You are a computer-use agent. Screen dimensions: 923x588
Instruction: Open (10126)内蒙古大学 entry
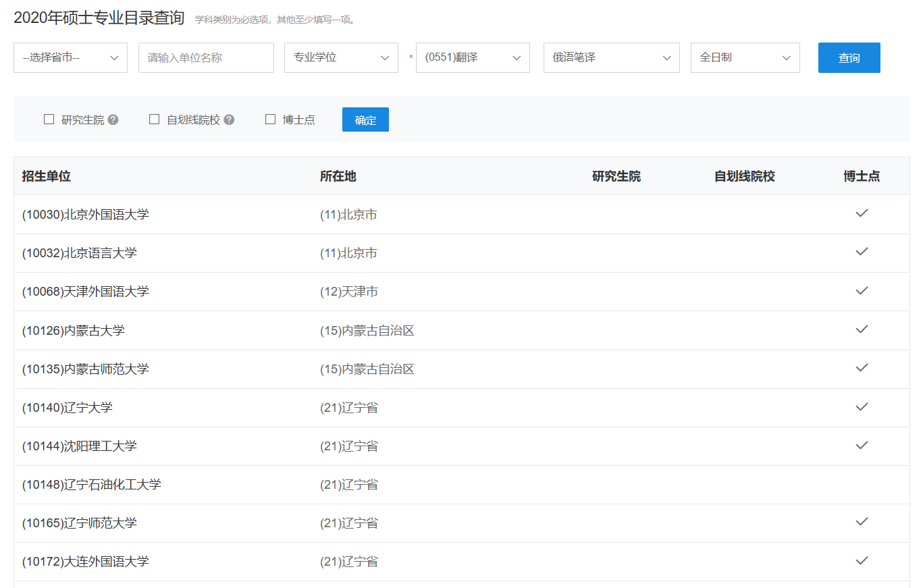[x=73, y=331]
